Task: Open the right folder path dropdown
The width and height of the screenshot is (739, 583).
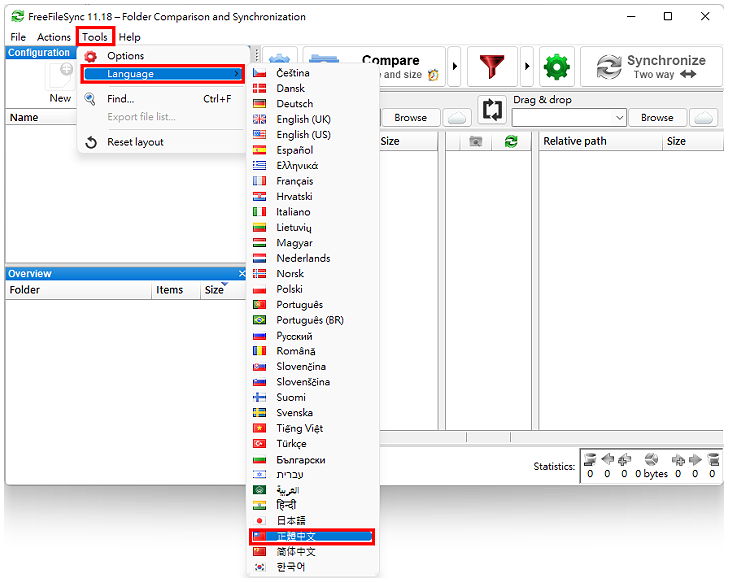Action: click(619, 118)
